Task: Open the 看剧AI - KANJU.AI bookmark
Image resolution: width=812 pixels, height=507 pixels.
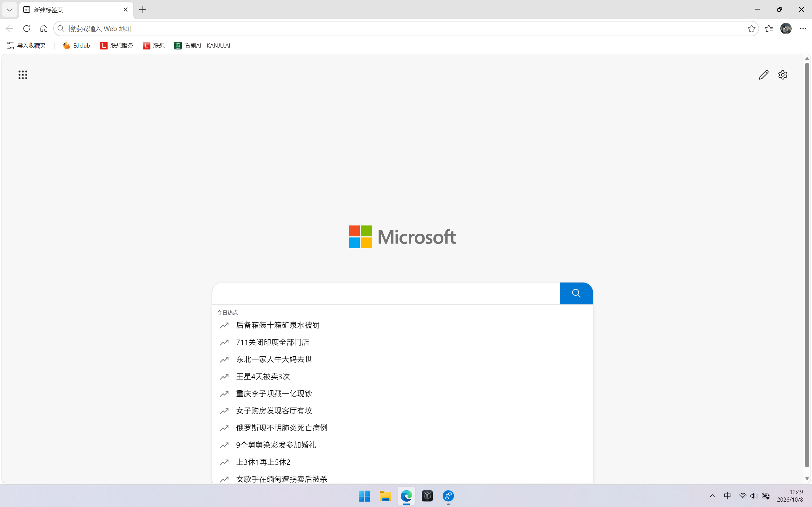Action: [x=202, y=46]
